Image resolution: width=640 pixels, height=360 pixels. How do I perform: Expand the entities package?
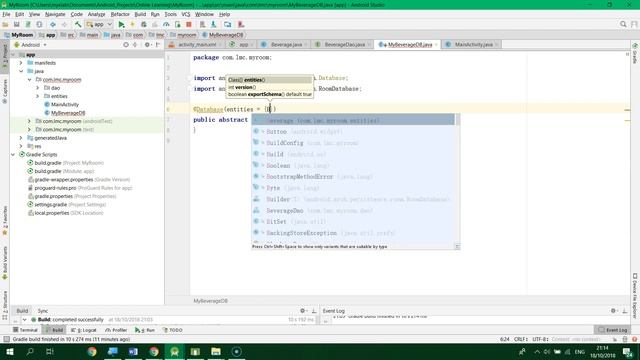38,96
